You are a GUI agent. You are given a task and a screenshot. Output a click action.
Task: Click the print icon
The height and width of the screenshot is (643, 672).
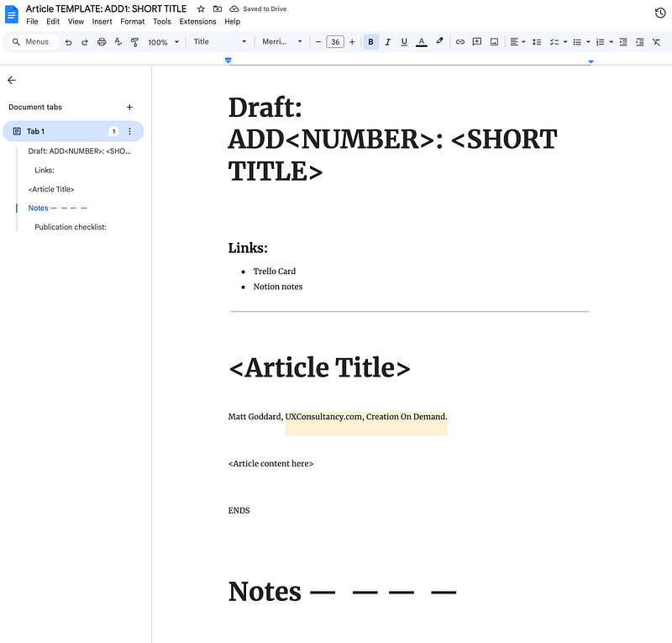[101, 41]
